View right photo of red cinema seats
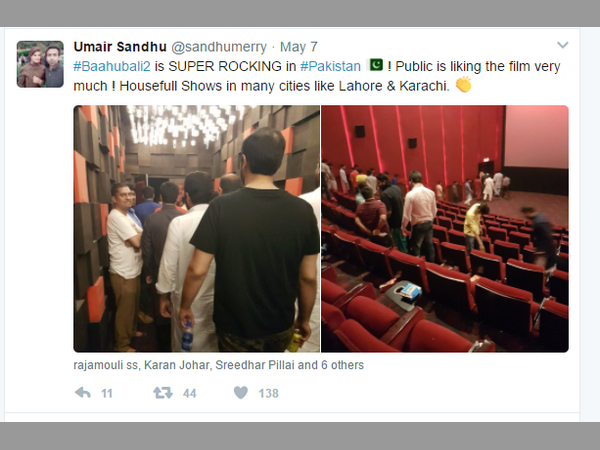Screen dimensions: 600x450 point(445,228)
